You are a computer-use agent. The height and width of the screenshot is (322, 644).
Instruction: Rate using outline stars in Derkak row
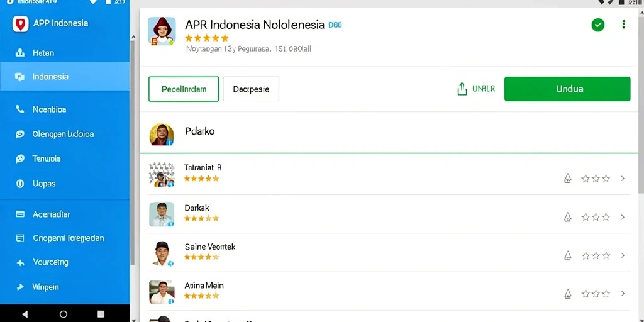pos(596,217)
